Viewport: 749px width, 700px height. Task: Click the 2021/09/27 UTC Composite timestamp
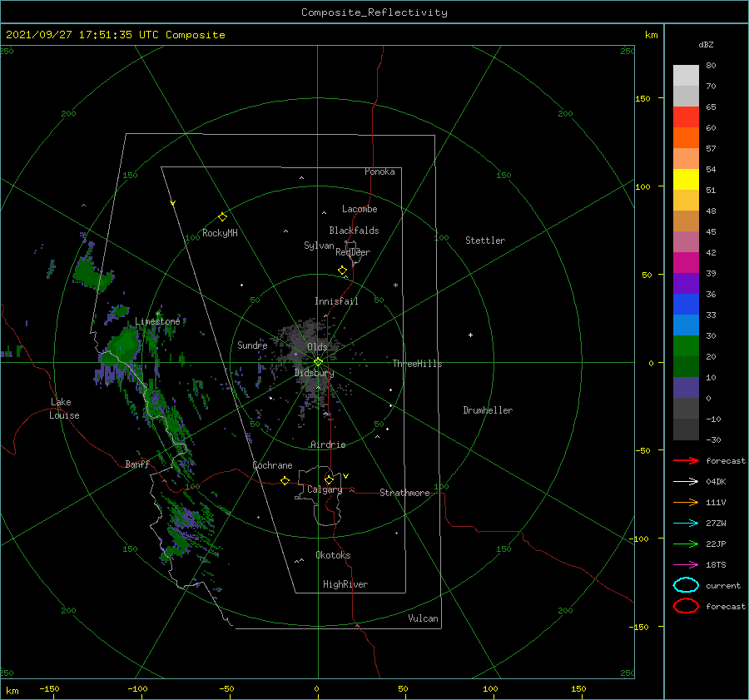click(x=115, y=35)
